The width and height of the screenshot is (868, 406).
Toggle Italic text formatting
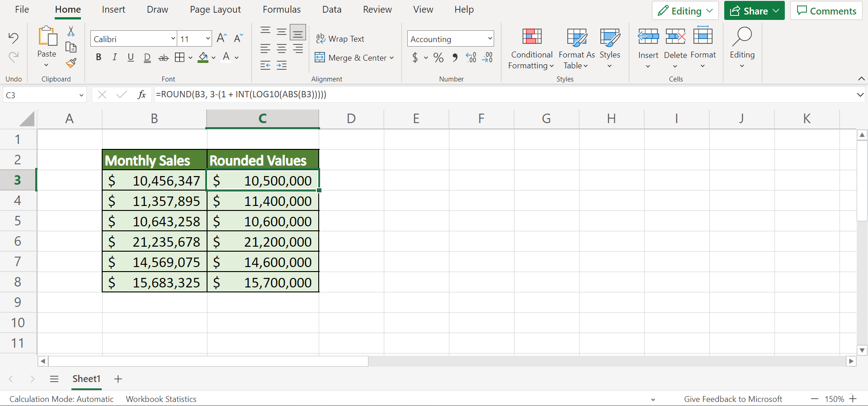tap(115, 57)
